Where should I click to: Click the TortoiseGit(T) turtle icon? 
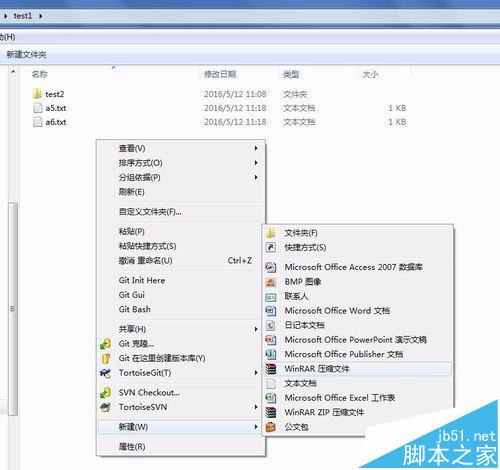105,373
